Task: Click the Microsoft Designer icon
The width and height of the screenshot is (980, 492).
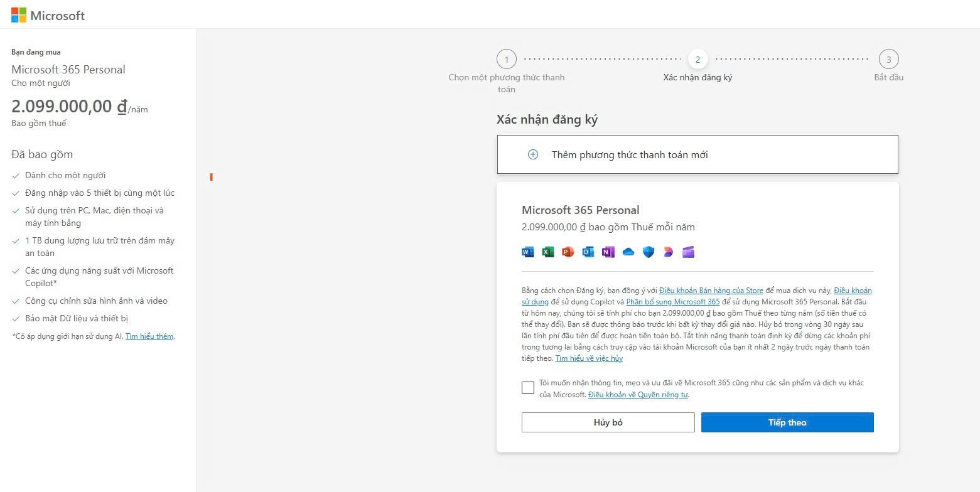Action: (669, 252)
